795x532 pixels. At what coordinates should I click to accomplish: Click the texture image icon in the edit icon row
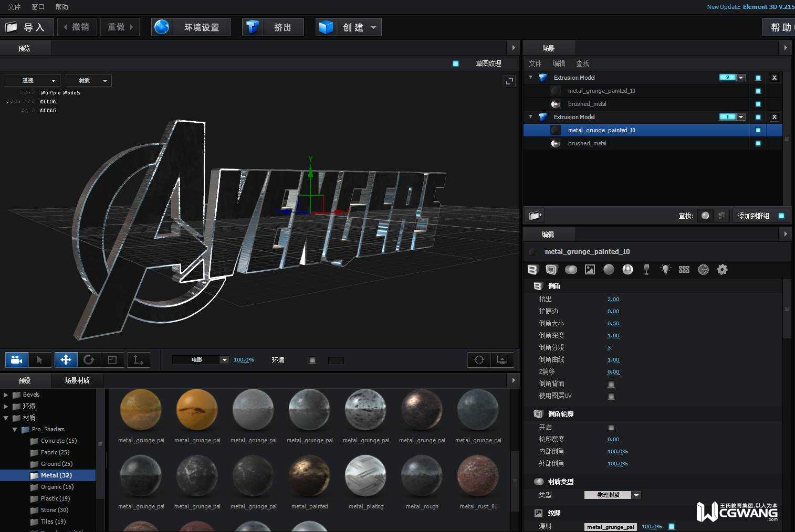click(x=590, y=270)
